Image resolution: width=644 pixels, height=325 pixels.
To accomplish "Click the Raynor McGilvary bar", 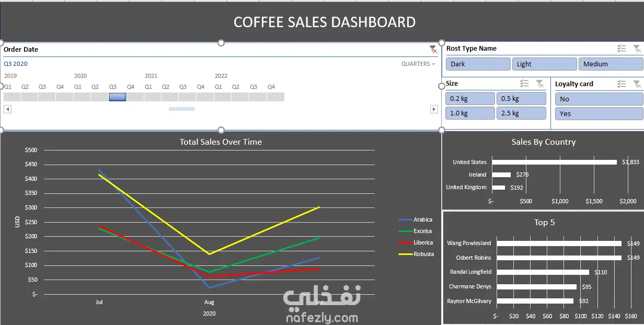I will point(535,301).
